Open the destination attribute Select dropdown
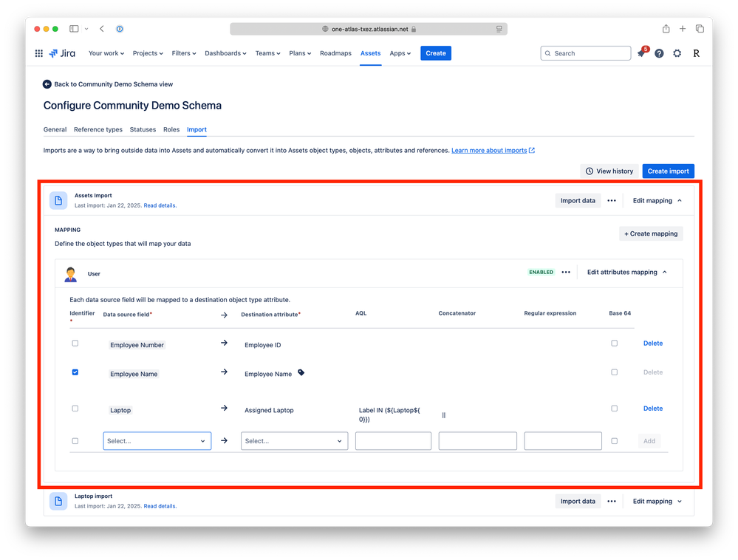This screenshot has height=560, width=738. coord(295,441)
